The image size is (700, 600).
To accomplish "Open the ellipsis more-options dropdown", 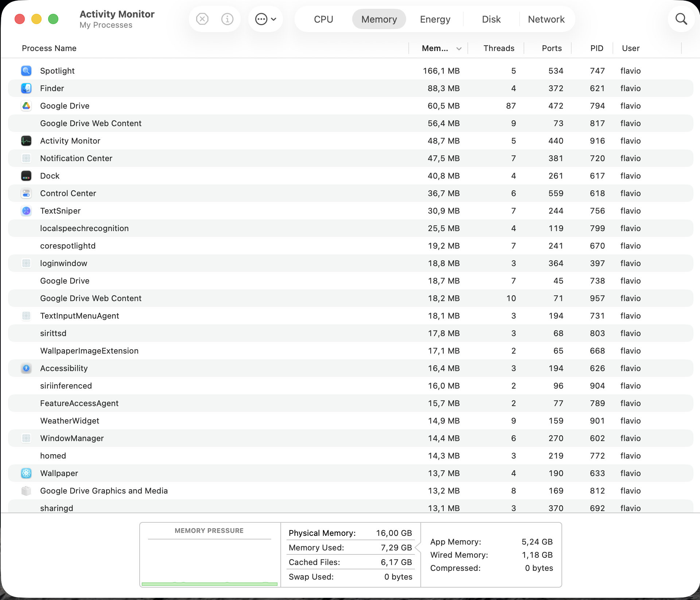I will point(266,19).
